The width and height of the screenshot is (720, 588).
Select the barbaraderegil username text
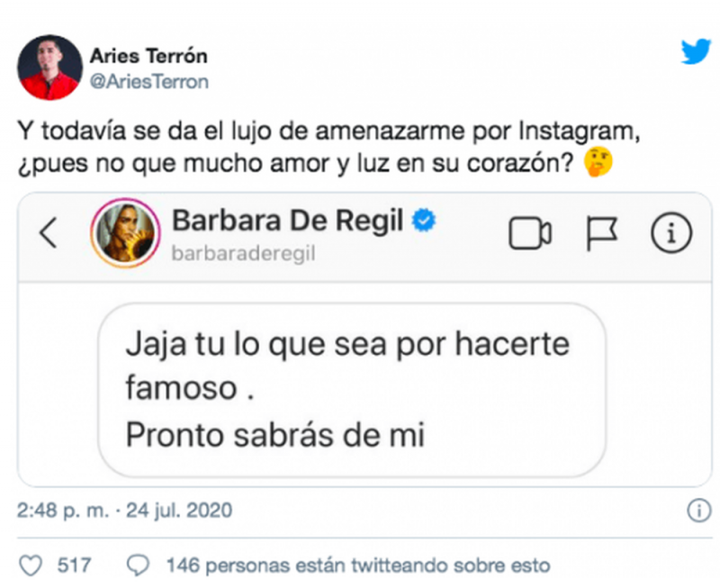point(243,253)
